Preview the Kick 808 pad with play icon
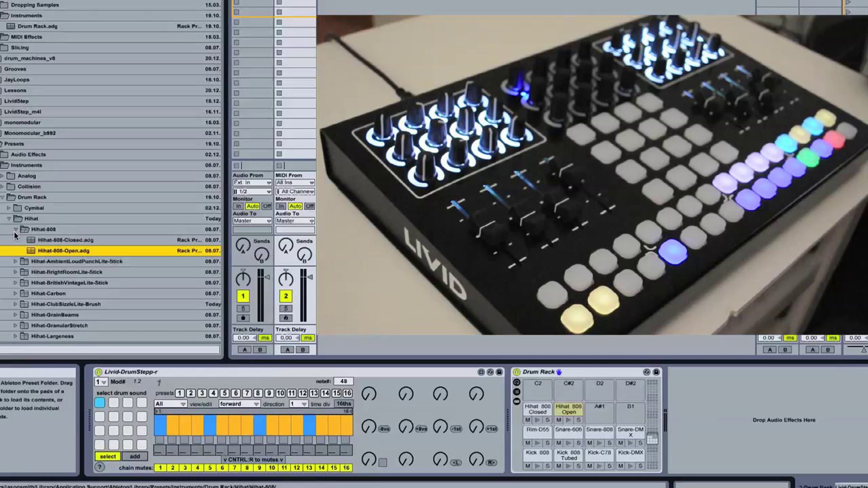868x488 pixels. [x=537, y=466]
